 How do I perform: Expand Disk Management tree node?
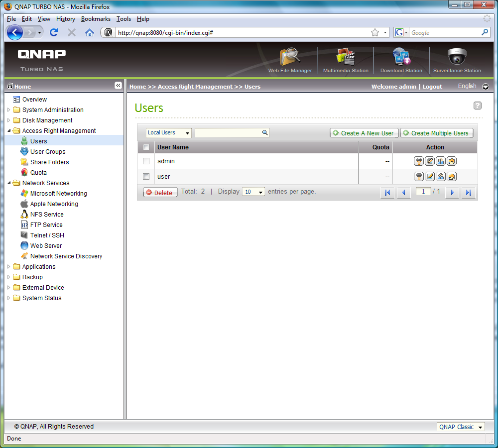[9, 120]
